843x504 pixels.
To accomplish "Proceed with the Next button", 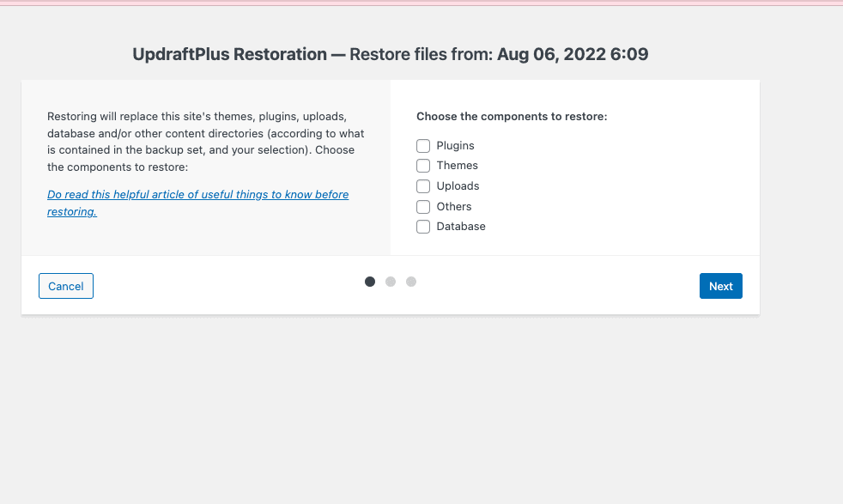I will (x=720, y=286).
